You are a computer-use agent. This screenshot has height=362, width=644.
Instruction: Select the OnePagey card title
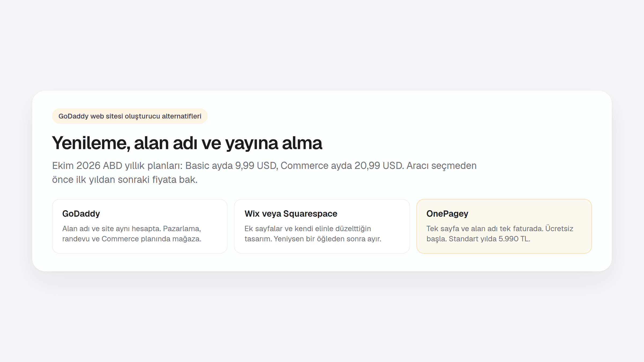447,214
